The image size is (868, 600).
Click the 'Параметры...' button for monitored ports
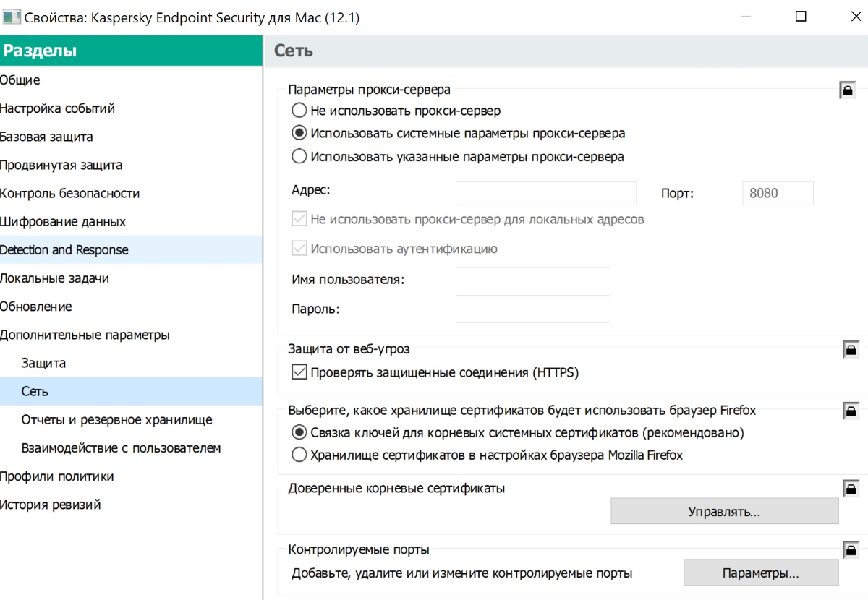tap(761, 573)
